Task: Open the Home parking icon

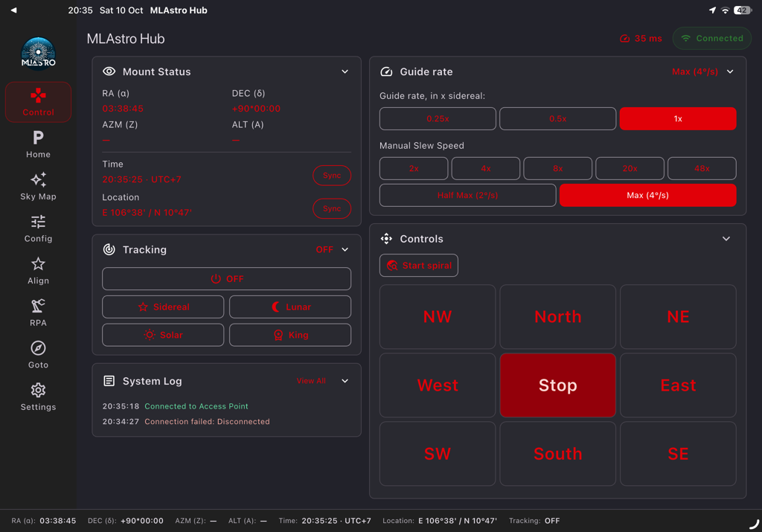Action: pos(39,138)
